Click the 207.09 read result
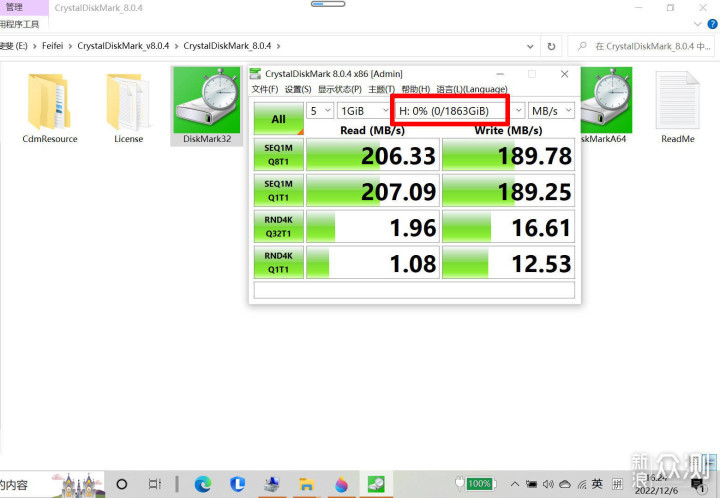The height and width of the screenshot is (498, 720). pyautogui.click(x=373, y=190)
